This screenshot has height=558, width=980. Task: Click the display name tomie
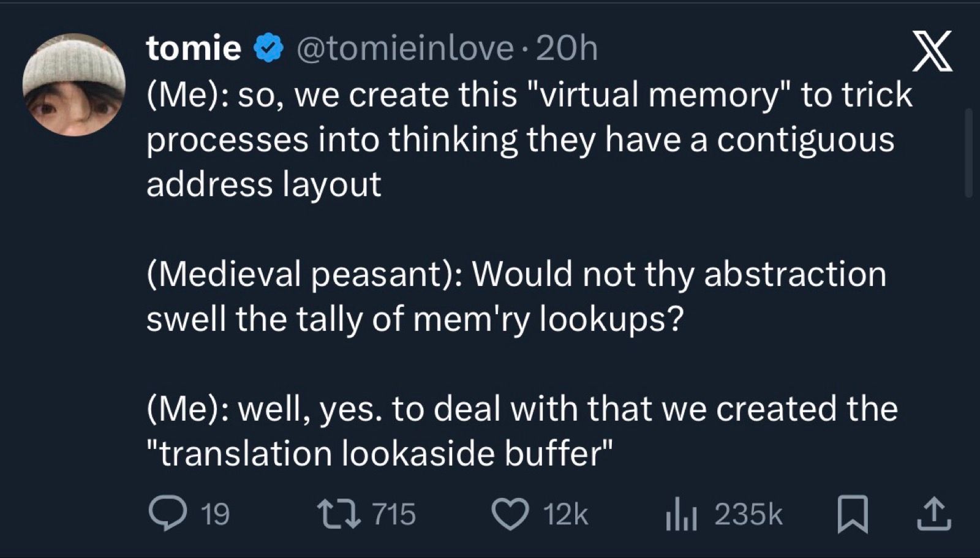[194, 48]
